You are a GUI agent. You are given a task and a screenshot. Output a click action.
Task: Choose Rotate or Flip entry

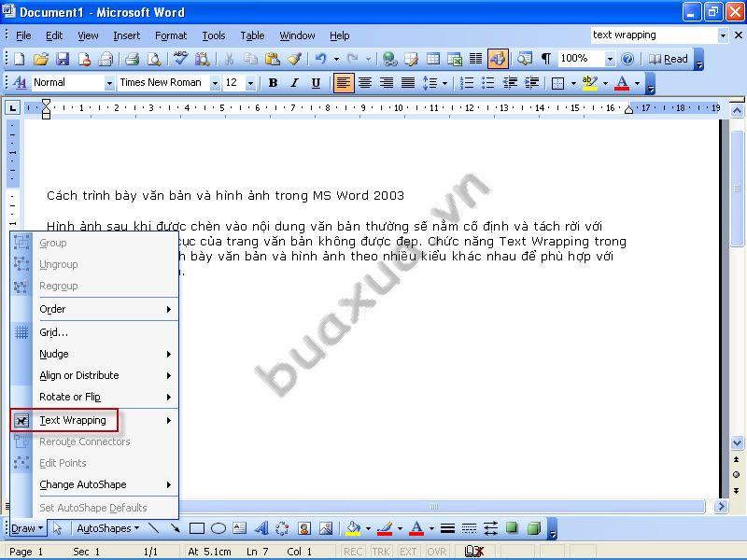pos(106,397)
